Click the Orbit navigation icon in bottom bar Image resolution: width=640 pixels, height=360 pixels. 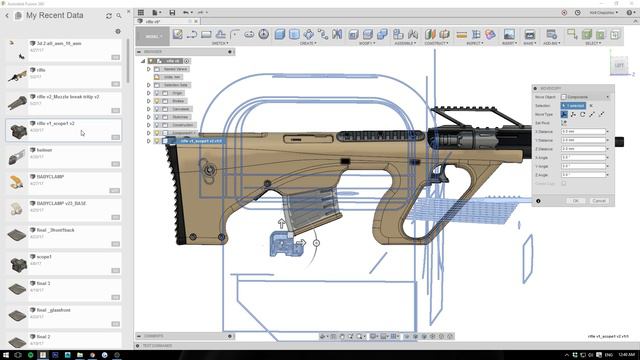click(x=323, y=336)
